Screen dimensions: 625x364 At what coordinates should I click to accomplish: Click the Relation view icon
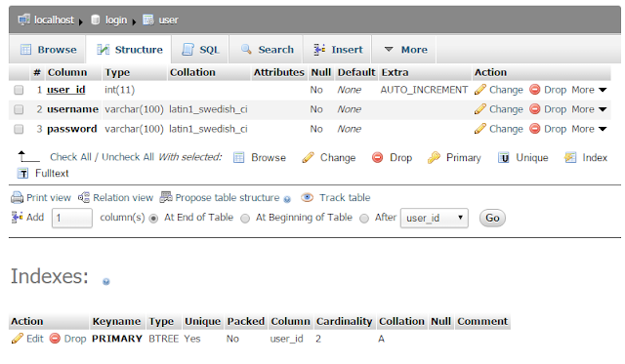click(x=84, y=197)
